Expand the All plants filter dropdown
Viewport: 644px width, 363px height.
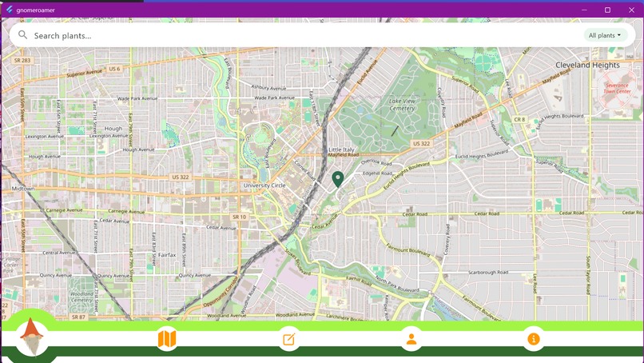(x=606, y=35)
